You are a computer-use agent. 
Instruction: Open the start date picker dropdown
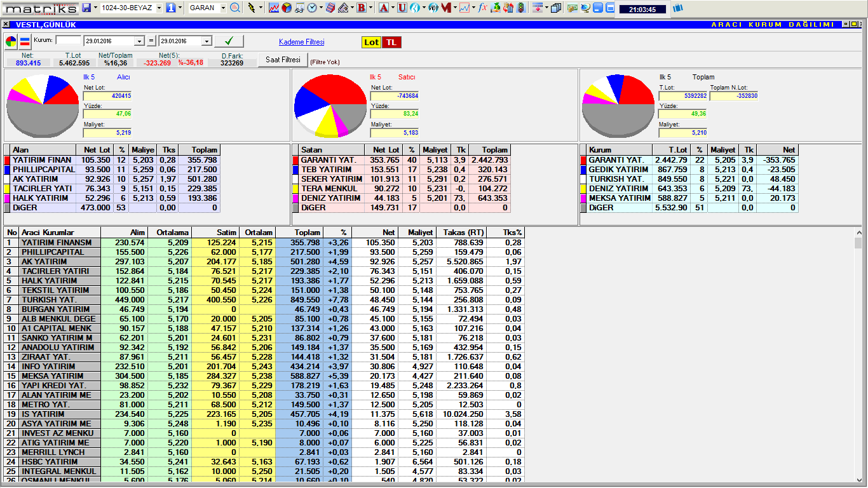139,41
